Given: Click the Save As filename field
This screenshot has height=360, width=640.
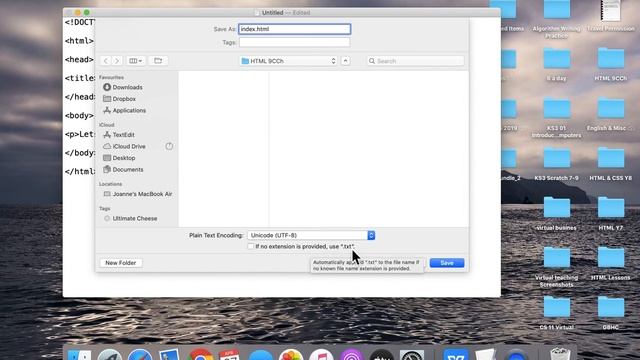Looking at the screenshot, I should pos(294,29).
